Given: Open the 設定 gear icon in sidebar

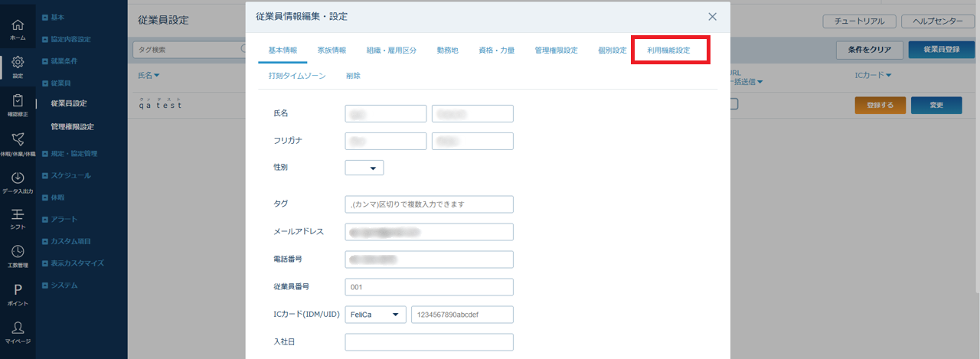Looking at the screenshot, I should (x=17, y=66).
